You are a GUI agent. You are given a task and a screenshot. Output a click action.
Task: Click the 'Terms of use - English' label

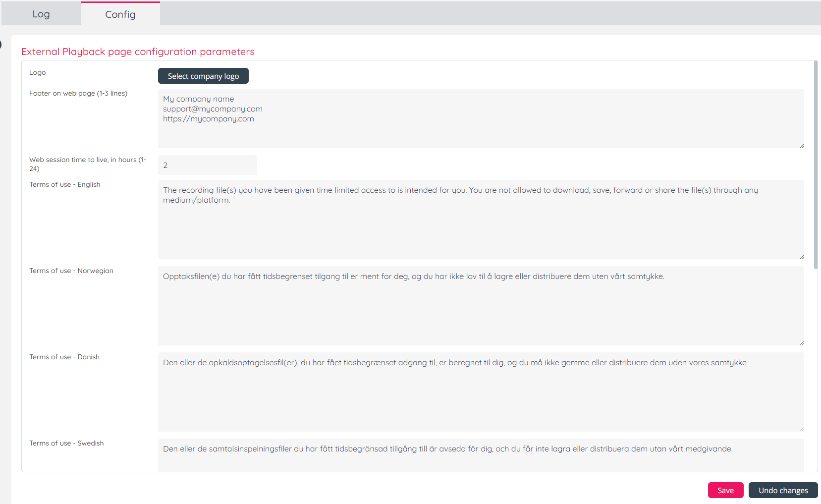click(64, 184)
